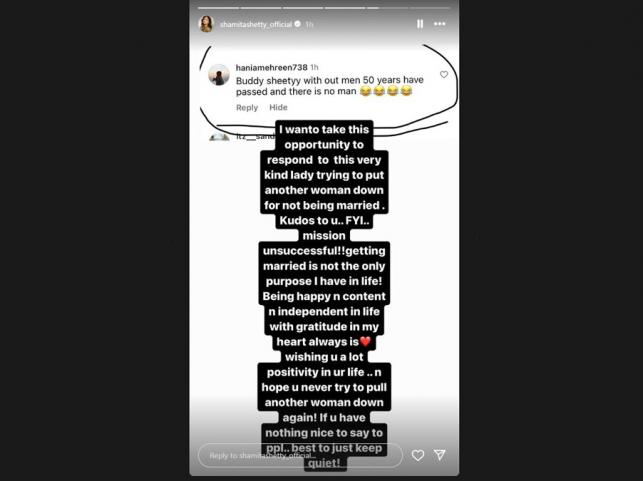Open shamitashetty_official profile picture
Screen dimensions: 643x481
[207, 24]
